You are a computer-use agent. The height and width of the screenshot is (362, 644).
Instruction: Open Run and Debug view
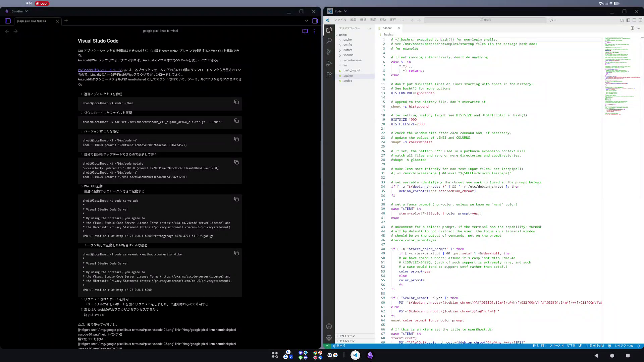[329, 64]
